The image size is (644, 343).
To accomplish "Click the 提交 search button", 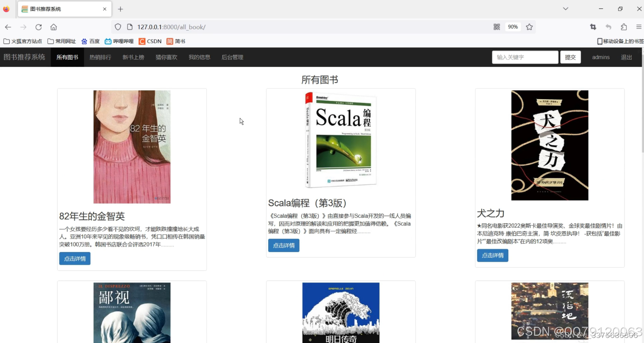I will 570,57.
